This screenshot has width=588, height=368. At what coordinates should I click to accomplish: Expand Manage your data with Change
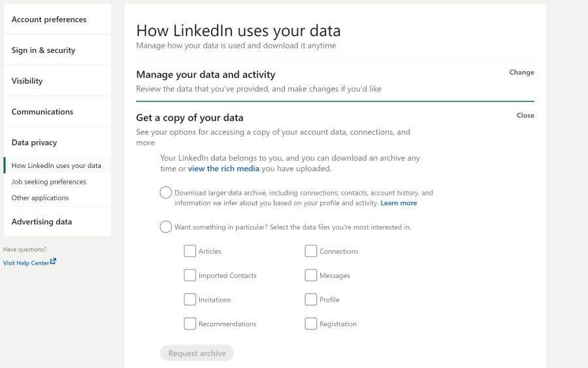521,73
